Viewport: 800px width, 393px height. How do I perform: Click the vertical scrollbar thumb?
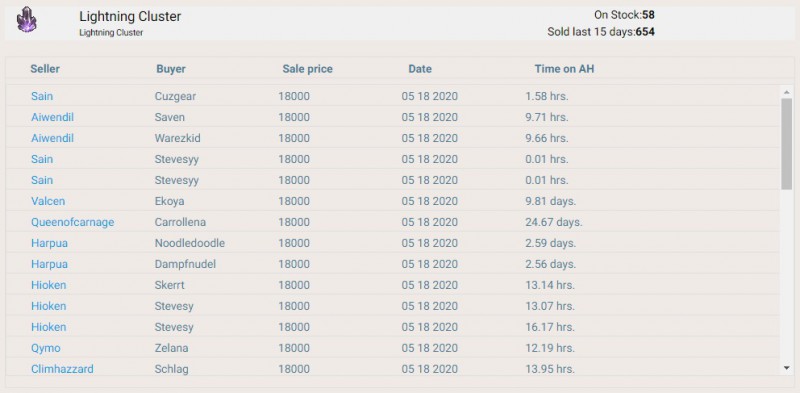point(786,143)
